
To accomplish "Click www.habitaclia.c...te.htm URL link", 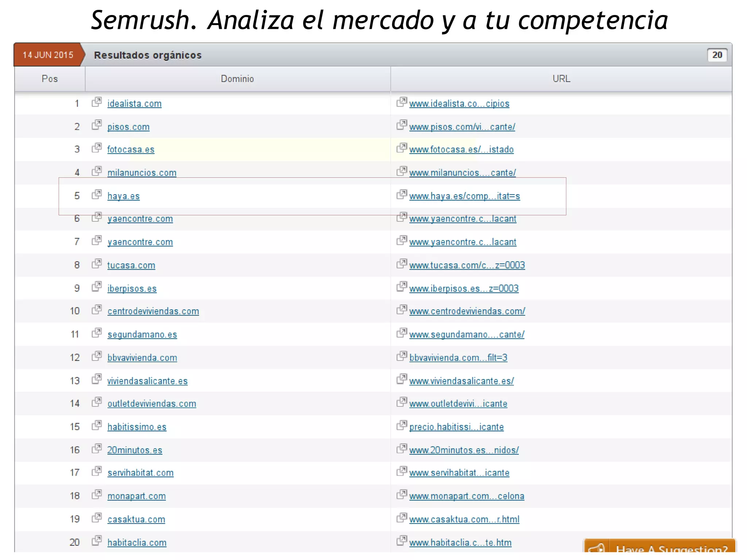I will tap(460, 543).
